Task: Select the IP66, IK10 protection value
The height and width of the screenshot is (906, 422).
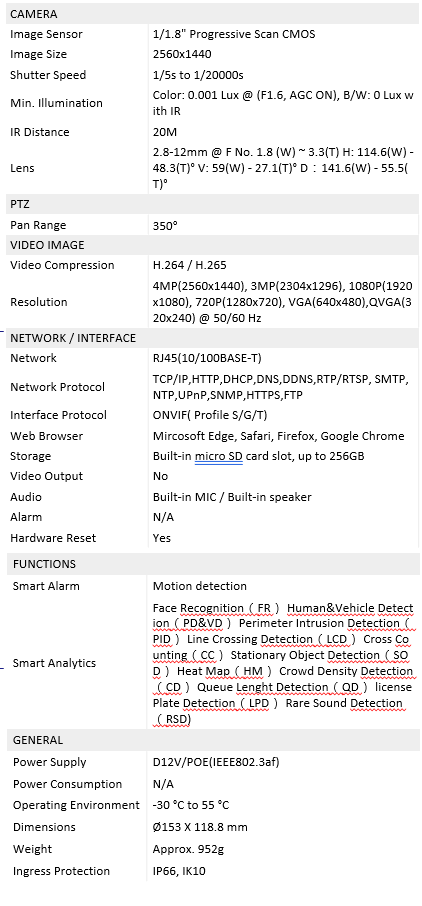Action: [179, 871]
